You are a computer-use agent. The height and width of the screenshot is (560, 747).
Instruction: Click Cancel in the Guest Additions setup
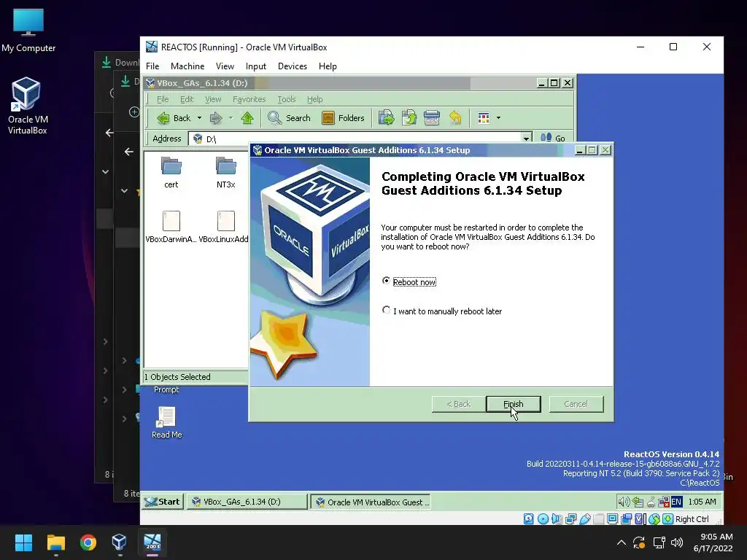(x=576, y=404)
